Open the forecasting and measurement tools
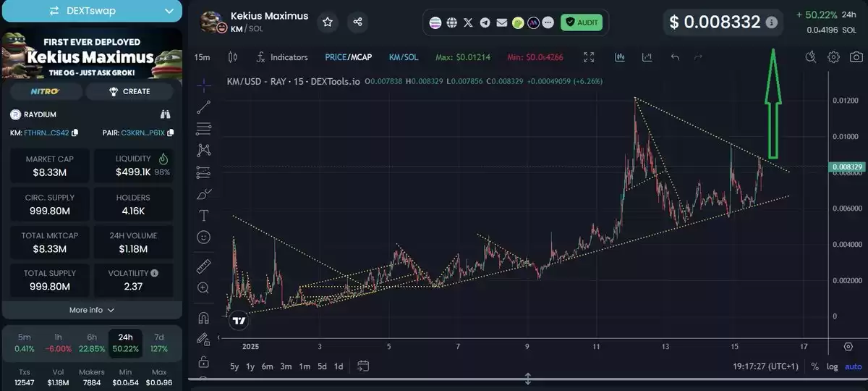Viewport: 868px width, 391px height. click(204, 172)
